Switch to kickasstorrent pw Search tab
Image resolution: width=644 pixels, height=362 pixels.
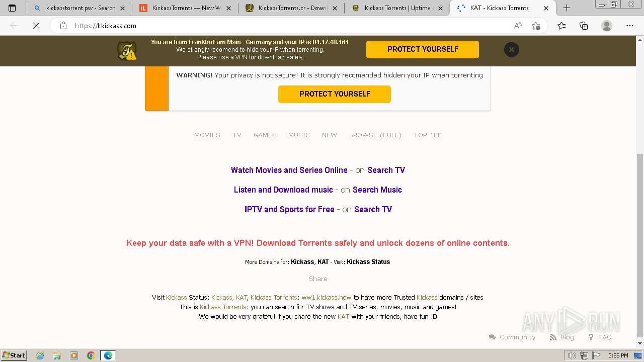tap(75, 8)
